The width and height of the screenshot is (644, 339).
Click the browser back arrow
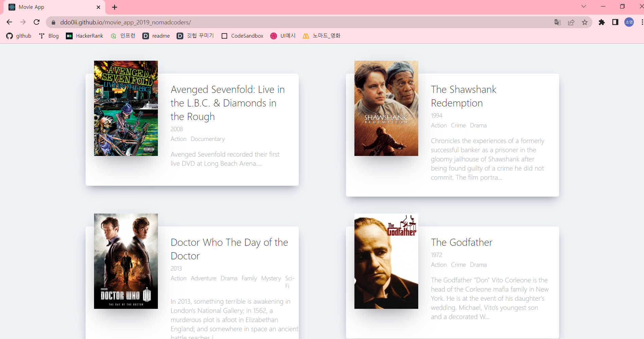pyautogui.click(x=9, y=22)
